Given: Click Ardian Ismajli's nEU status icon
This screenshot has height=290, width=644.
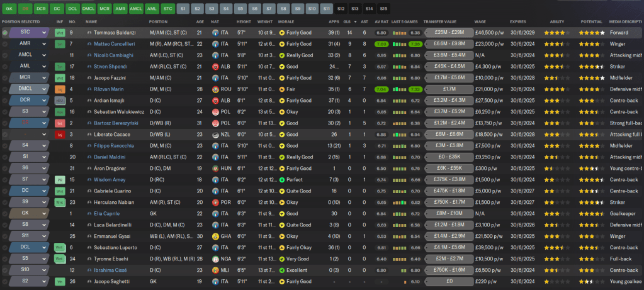Looking at the screenshot, I should coord(60,101).
